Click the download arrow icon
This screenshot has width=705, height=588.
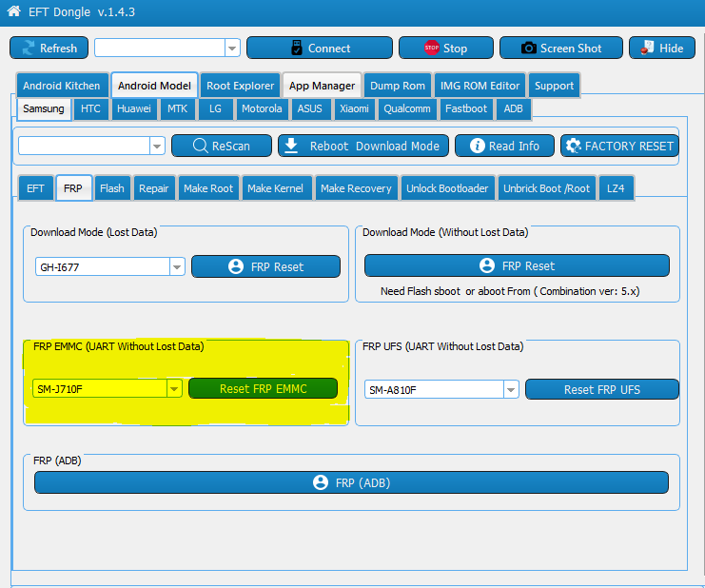(x=291, y=146)
